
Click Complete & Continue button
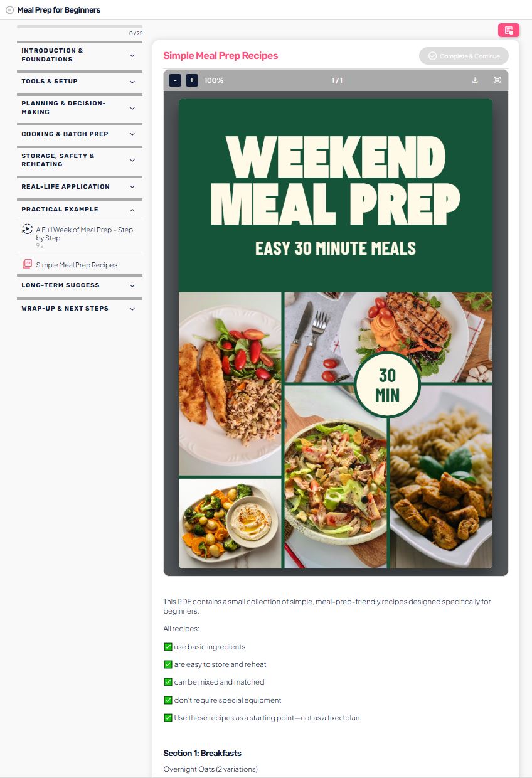(464, 56)
